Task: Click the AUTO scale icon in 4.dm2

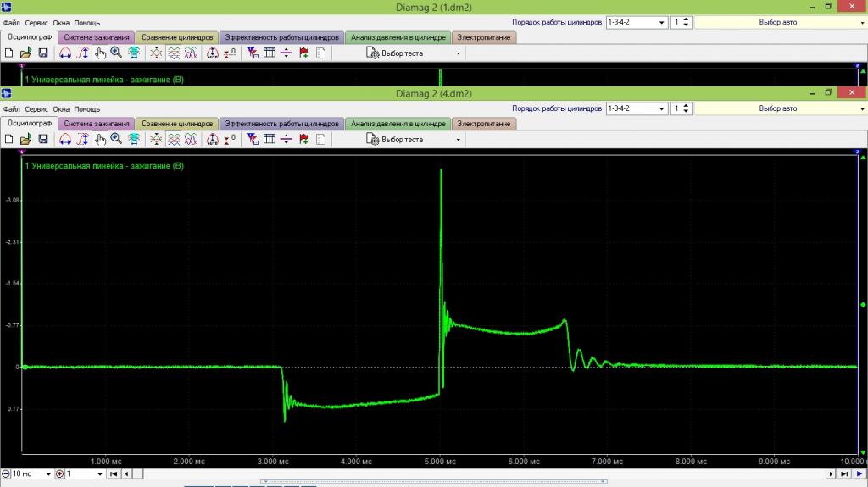Action: point(213,140)
